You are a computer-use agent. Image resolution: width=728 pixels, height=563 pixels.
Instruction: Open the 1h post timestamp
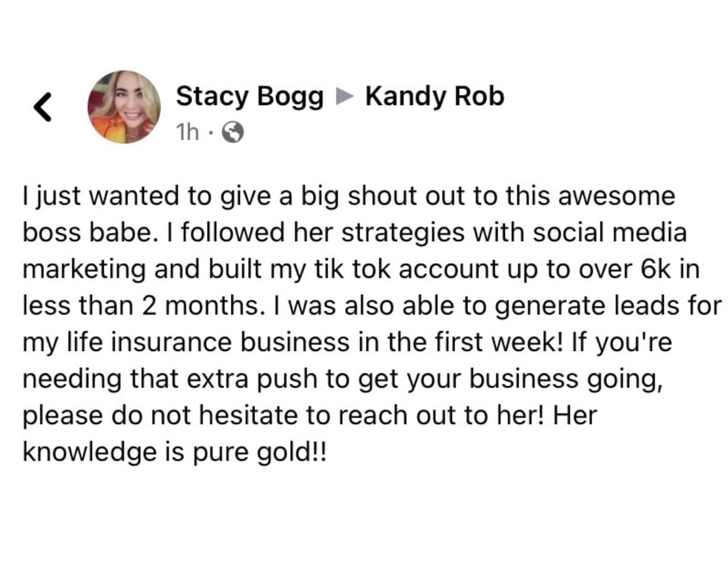188,132
